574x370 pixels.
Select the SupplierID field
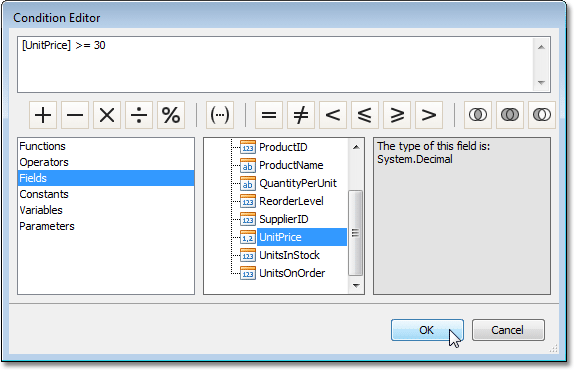pyautogui.click(x=284, y=219)
